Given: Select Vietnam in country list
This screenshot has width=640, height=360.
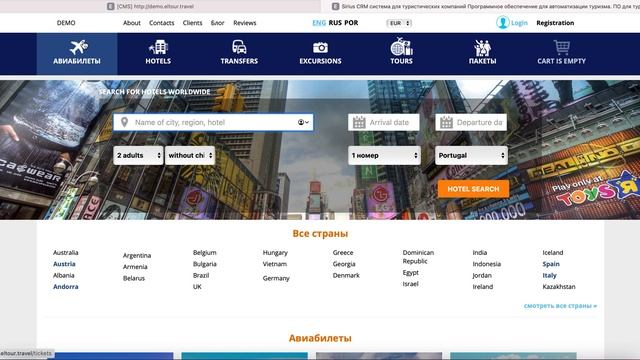Looking at the screenshot, I should 275,264.
